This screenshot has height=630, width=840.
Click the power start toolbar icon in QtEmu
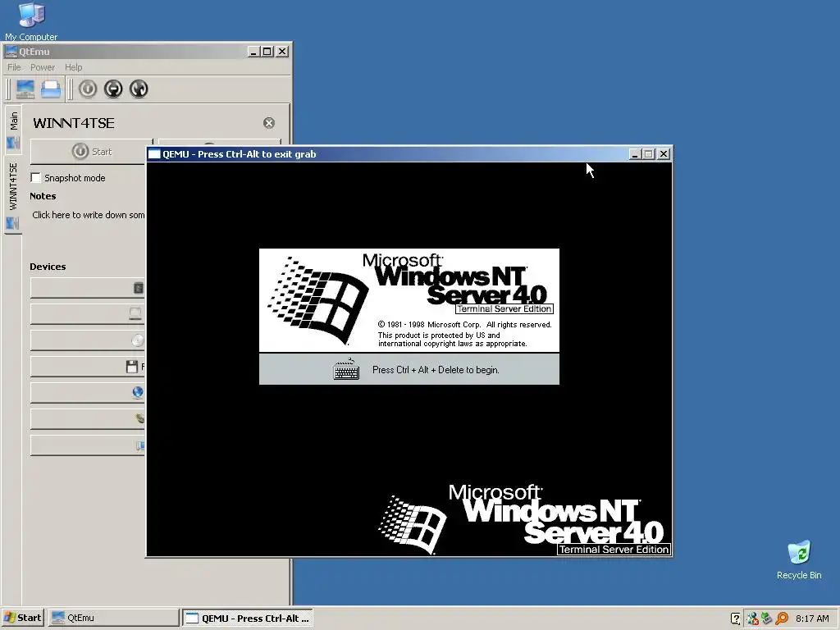[x=88, y=89]
